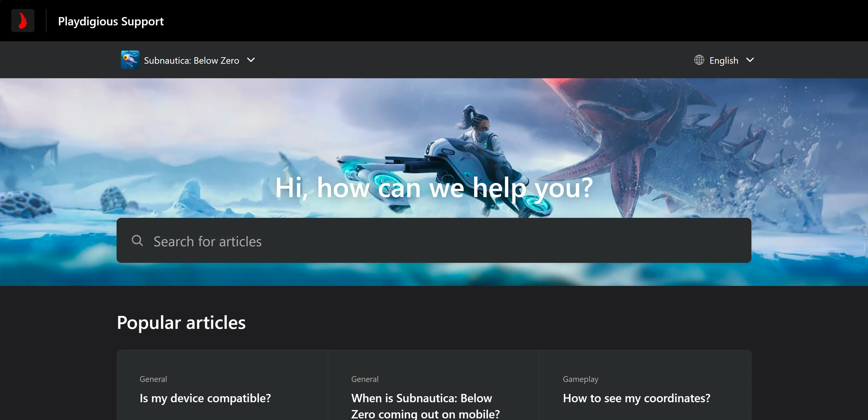The image size is (868, 420).
Task: Focus the Search for articles field
Action: click(x=434, y=240)
